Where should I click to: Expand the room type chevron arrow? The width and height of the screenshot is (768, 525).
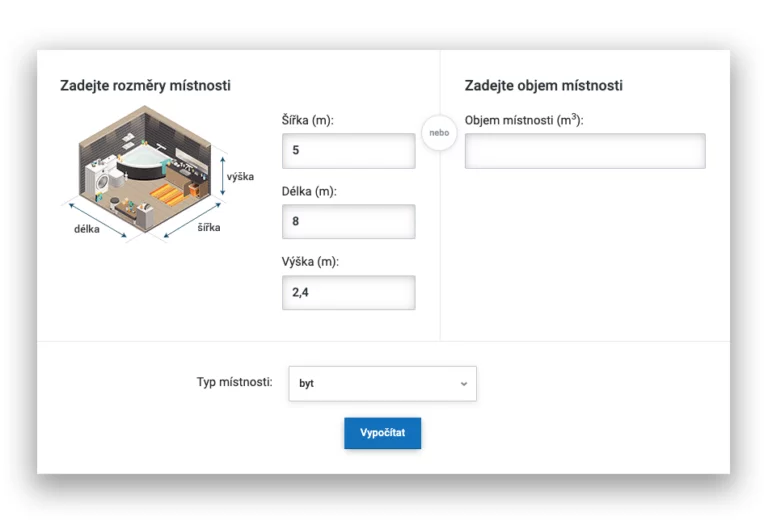[x=463, y=383]
